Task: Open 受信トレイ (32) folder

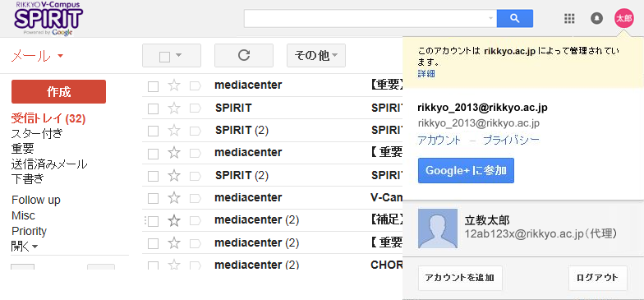Action: (48, 118)
